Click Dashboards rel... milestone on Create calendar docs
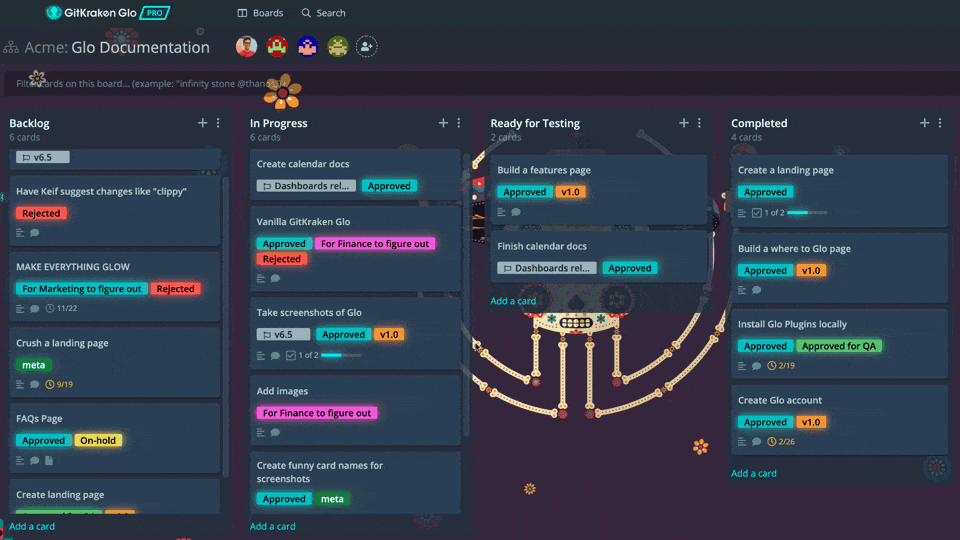This screenshot has width=960, height=540. [306, 186]
